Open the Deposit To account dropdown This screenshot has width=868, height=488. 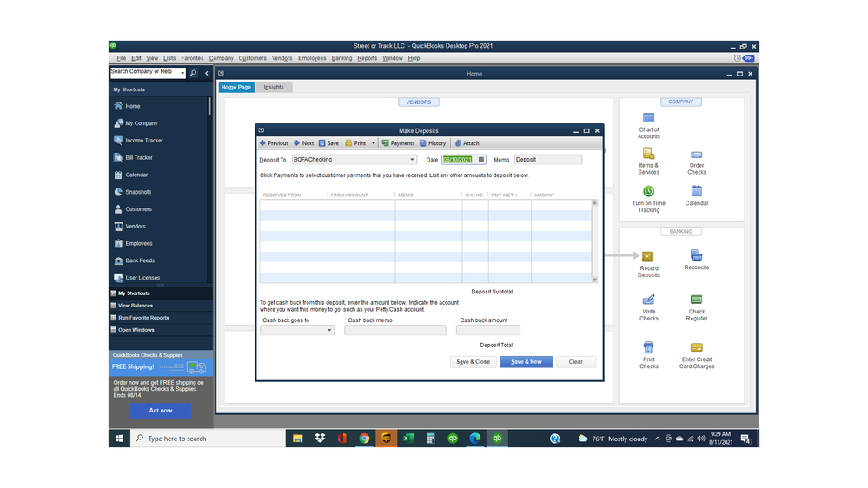412,160
